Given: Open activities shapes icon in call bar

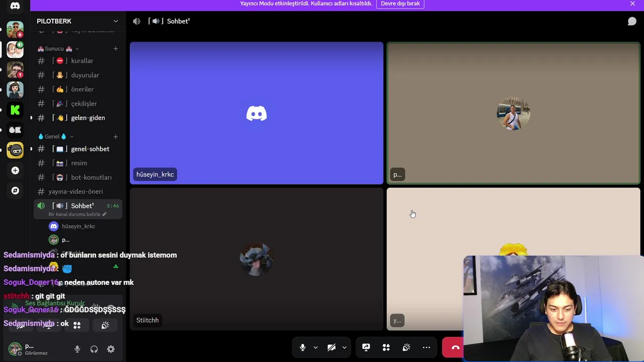Looking at the screenshot, I should pyautogui.click(x=386, y=347).
